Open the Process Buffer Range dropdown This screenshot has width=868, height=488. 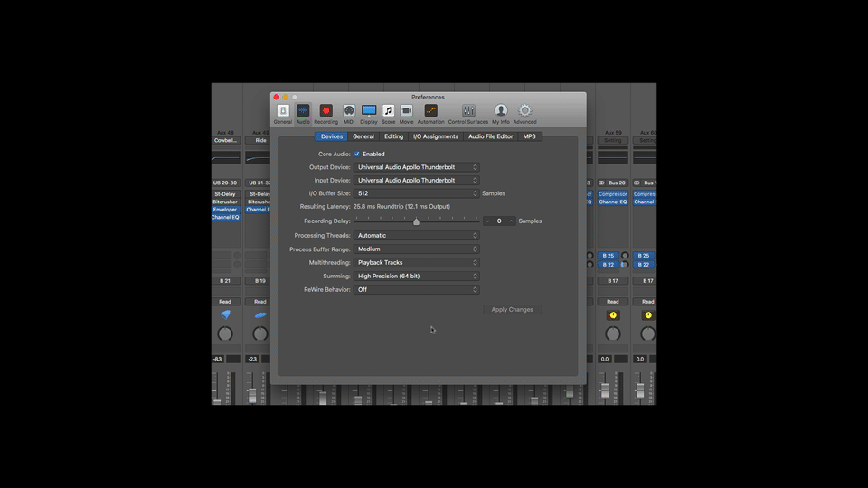click(x=416, y=249)
